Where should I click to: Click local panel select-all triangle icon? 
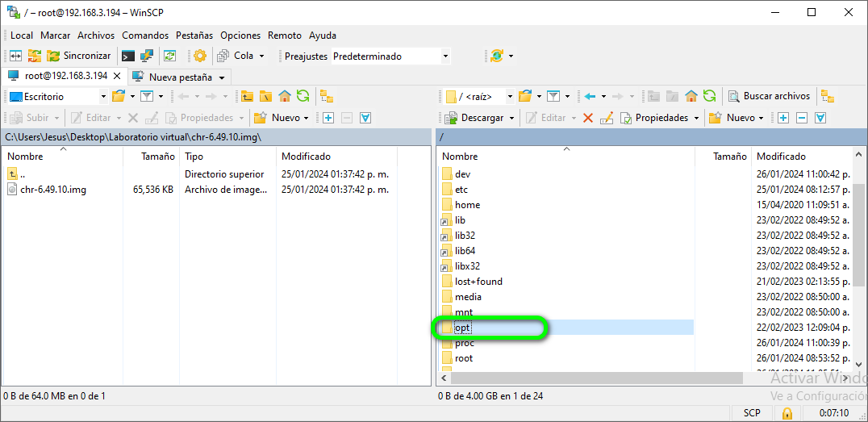[365, 118]
